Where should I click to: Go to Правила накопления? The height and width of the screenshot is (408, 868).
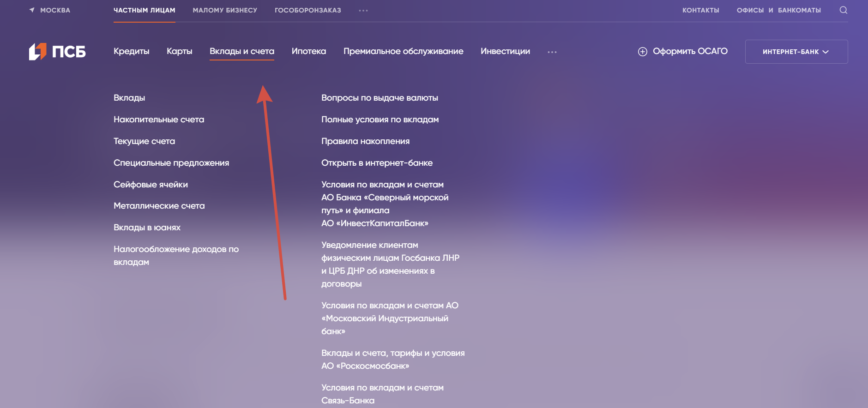[x=366, y=141]
